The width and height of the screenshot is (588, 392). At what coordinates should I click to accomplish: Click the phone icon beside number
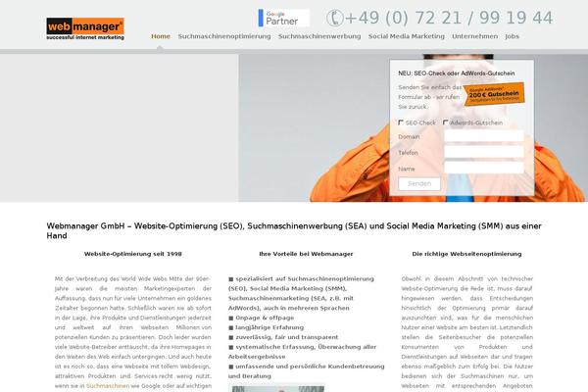(x=334, y=18)
